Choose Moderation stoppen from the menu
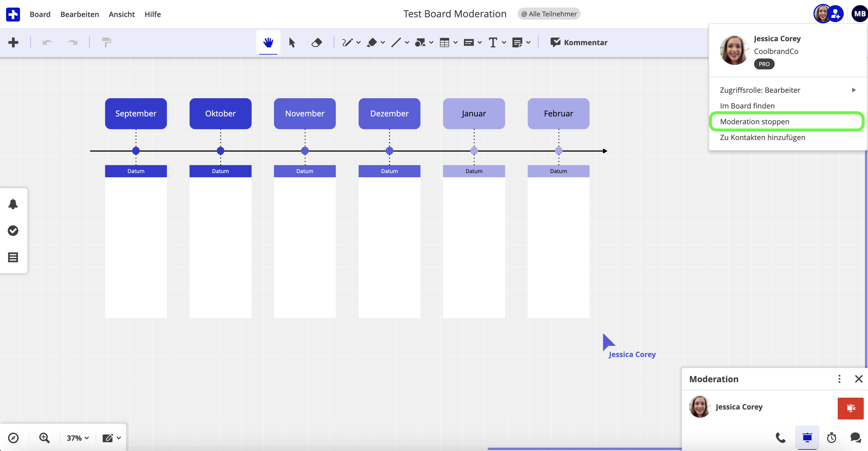The height and width of the screenshot is (451, 868). tap(754, 122)
